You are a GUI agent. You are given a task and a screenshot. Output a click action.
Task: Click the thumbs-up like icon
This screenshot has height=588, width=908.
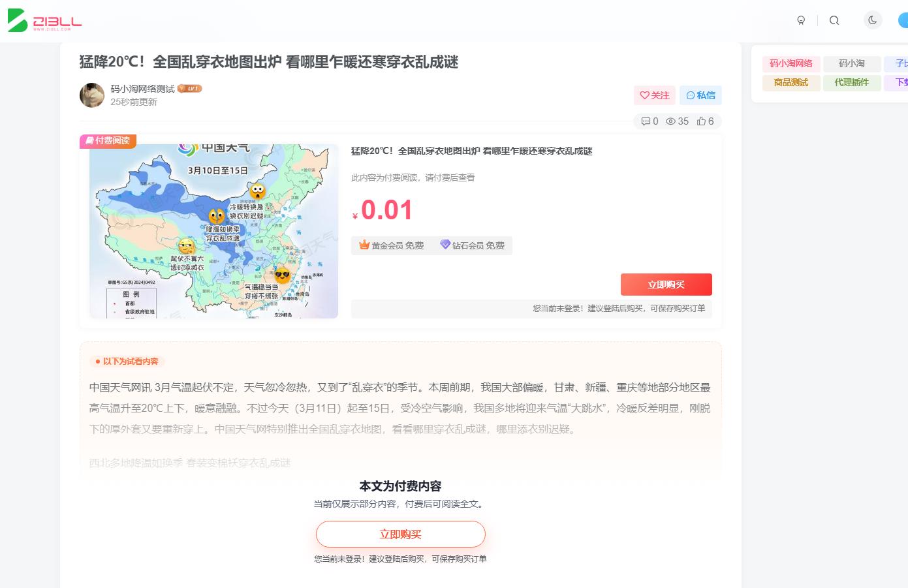(702, 121)
